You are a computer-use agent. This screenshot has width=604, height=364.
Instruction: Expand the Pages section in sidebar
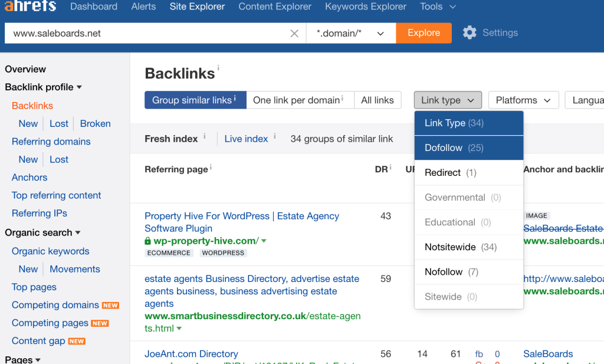[22, 359]
